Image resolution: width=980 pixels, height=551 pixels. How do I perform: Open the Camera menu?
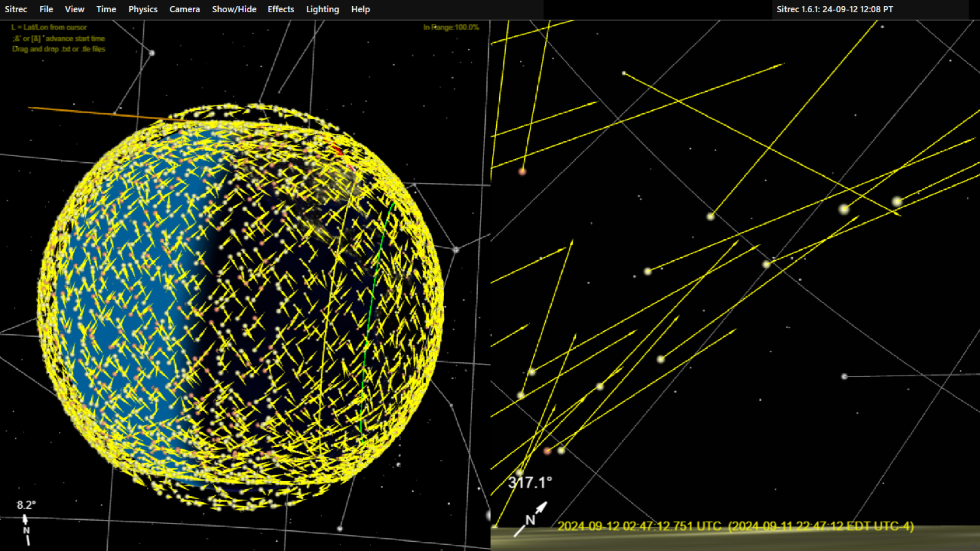(x=184, y=9)
